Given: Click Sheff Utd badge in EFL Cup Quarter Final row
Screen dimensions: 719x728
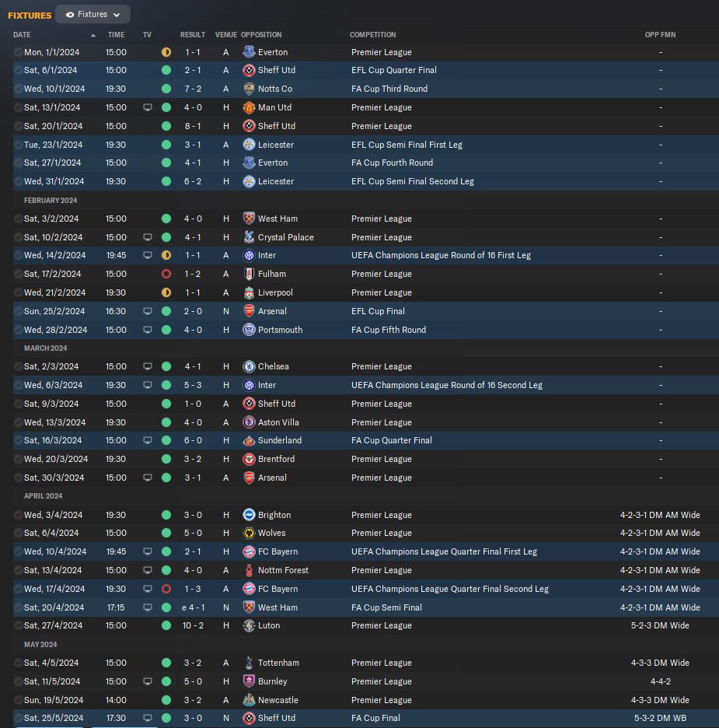Looking at the screenshot, I should (249, 70).
